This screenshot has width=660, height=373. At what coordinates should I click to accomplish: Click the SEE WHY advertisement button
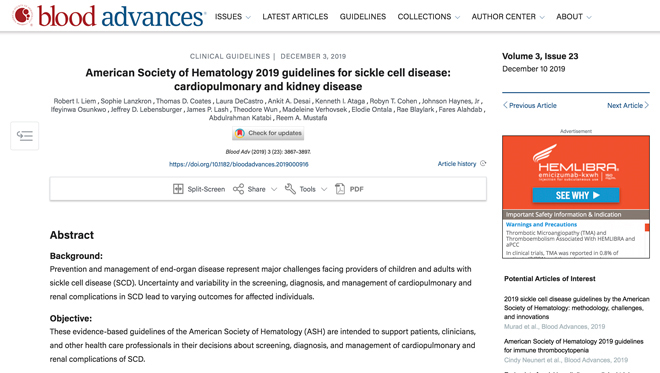coord(576,195)
